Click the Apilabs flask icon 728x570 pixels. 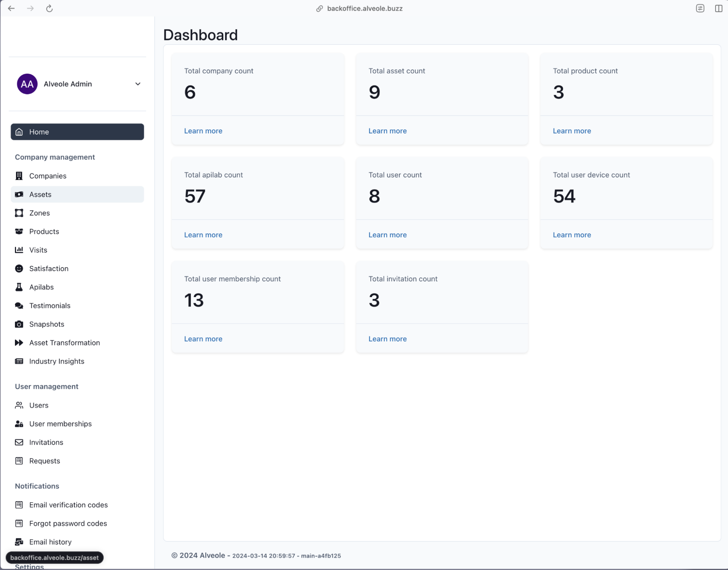19,287
